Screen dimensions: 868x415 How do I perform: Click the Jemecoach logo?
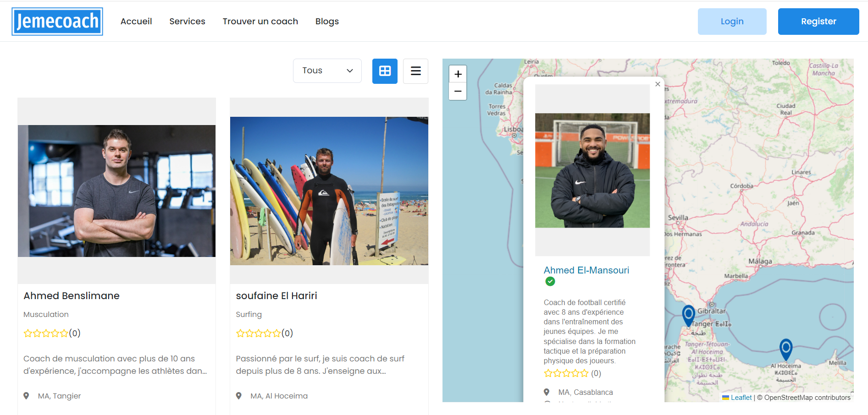(57, 22)
